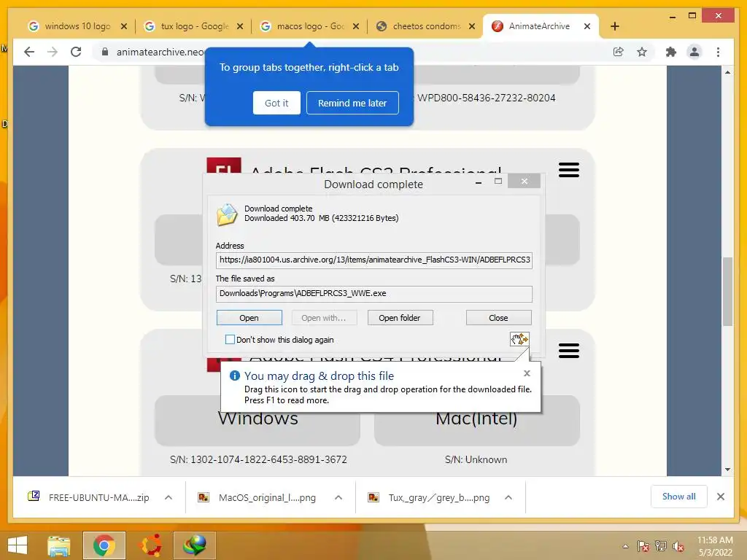Viewport: 747px width, 560px height.
Task: Click the address bar padlock icon
Action: [x=105, y=52]
